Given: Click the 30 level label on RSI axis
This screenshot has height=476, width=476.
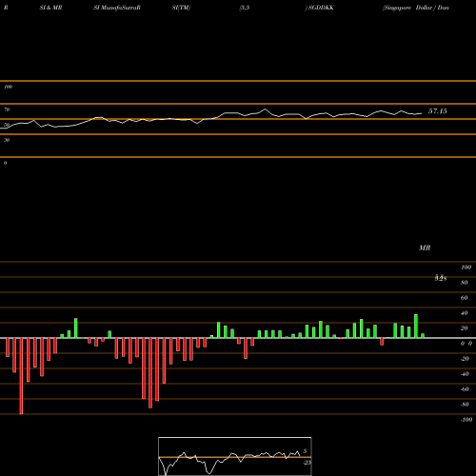Looking at the screenshot, I should [7, 140].
